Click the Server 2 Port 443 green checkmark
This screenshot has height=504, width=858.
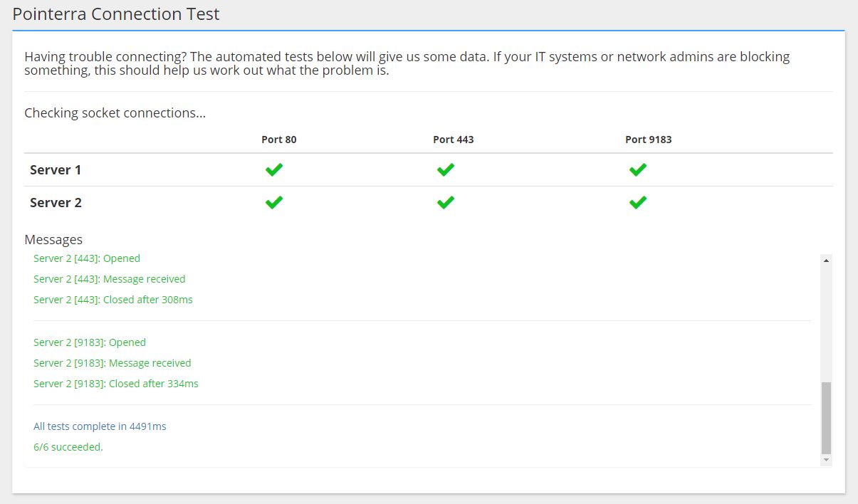[x=446, y=202]
